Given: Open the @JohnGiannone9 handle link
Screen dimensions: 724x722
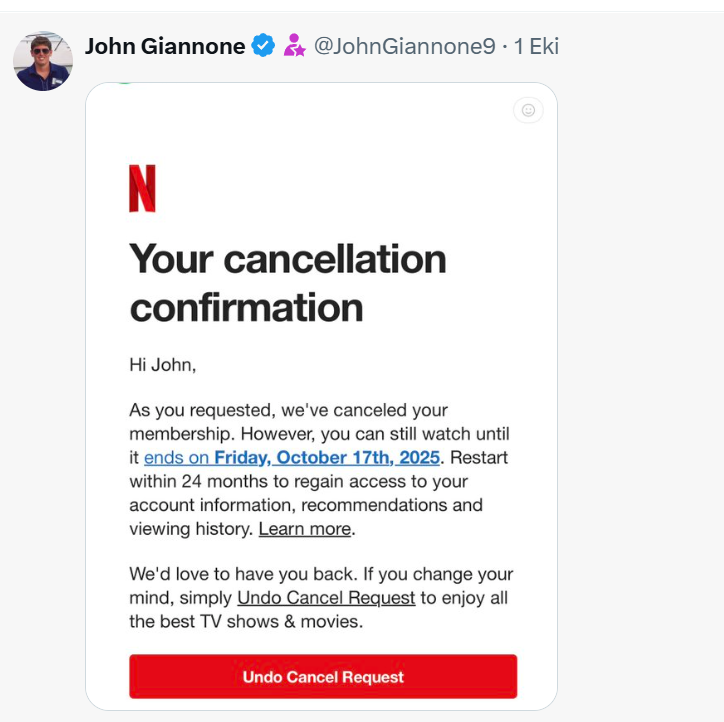Looking at the screenshot, I should pyautogui.click(x=404, y=46).
